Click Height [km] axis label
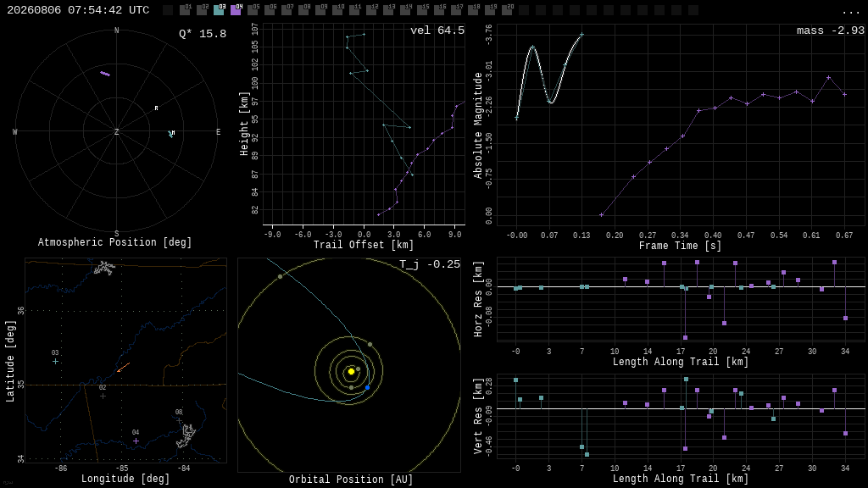The width and height of the screenshot is (868, 488). click(x=243, y=124)
